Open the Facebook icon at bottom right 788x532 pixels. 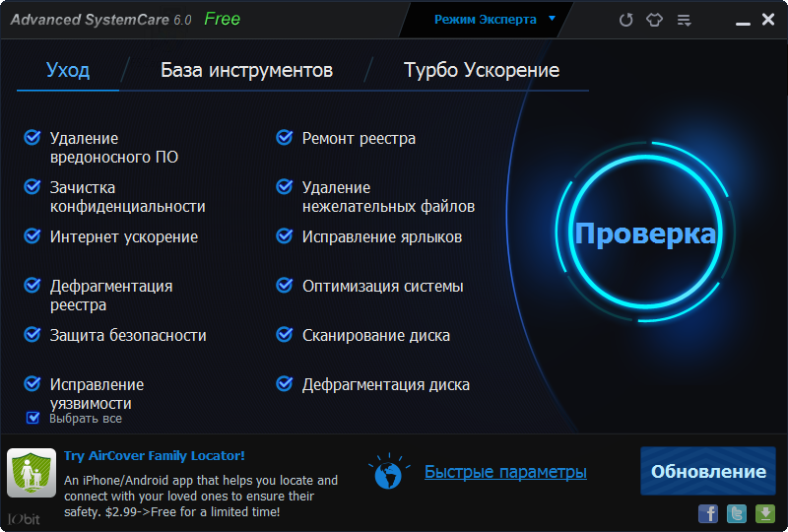point(708,514)
